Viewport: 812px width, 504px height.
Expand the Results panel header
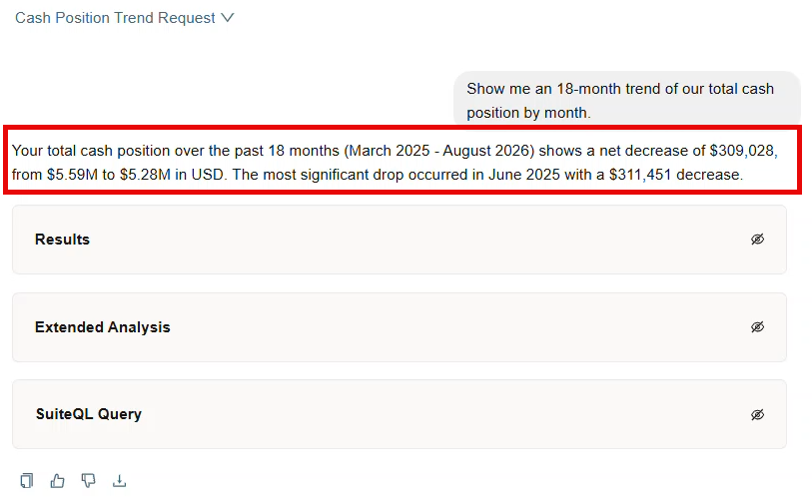[400, 240]
